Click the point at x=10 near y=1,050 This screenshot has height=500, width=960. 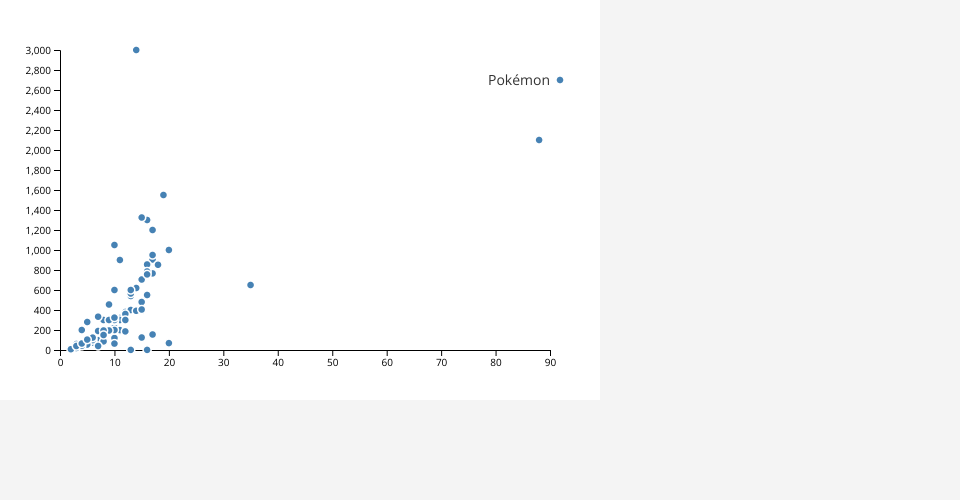[114, 245]
